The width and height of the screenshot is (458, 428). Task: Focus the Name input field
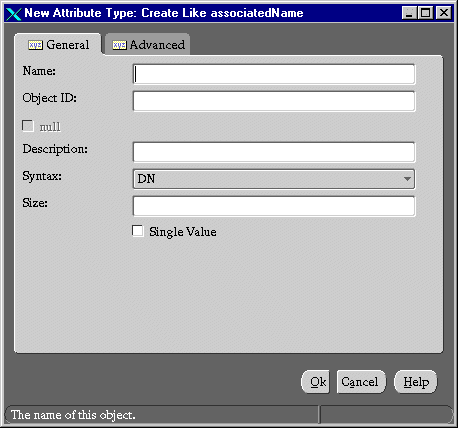point(274,74)
